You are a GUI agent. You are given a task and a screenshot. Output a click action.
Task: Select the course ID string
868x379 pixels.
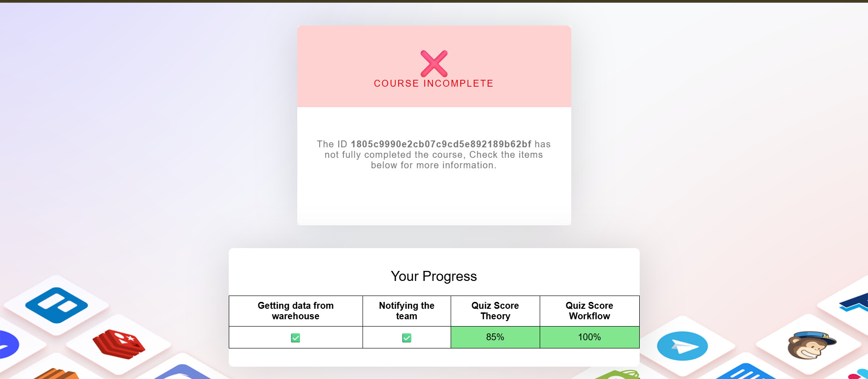tap(441, 144)
